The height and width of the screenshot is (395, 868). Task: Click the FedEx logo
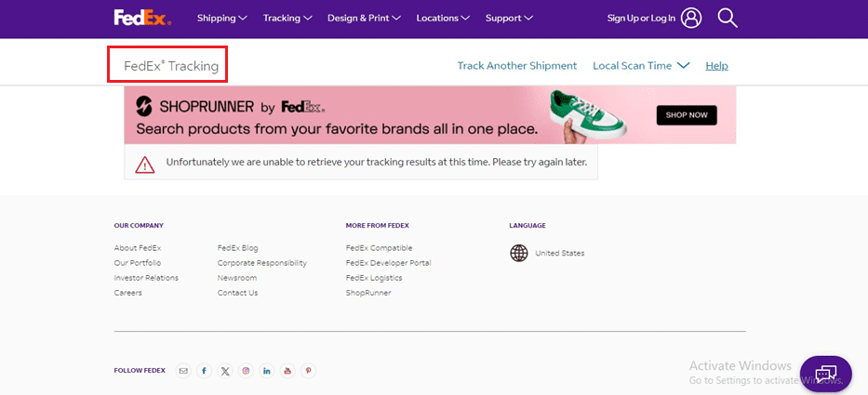coord(142,18)
